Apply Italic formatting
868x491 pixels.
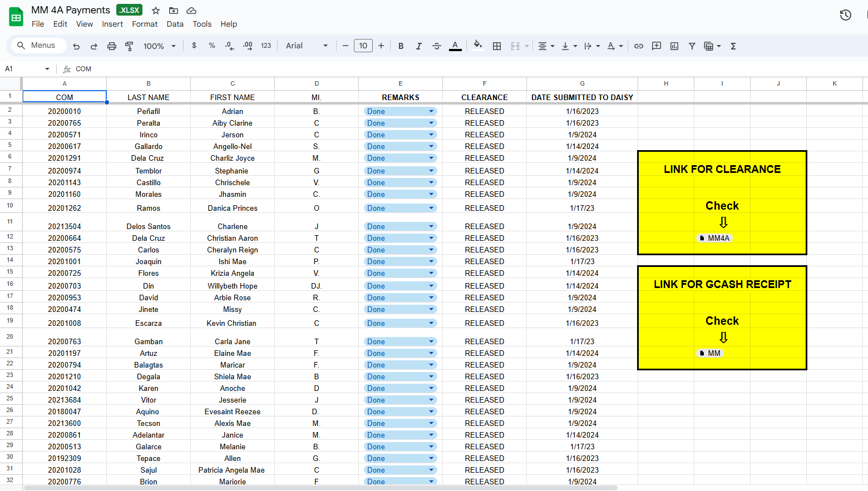tap(419, 46)
